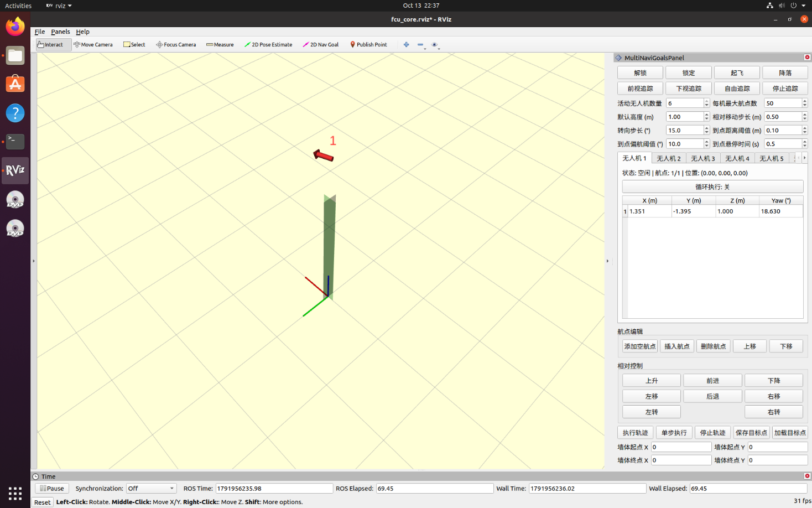The width and height of the screenshot is (812, 508).
Task: Click the add tool plus icon
Action: 406,45
